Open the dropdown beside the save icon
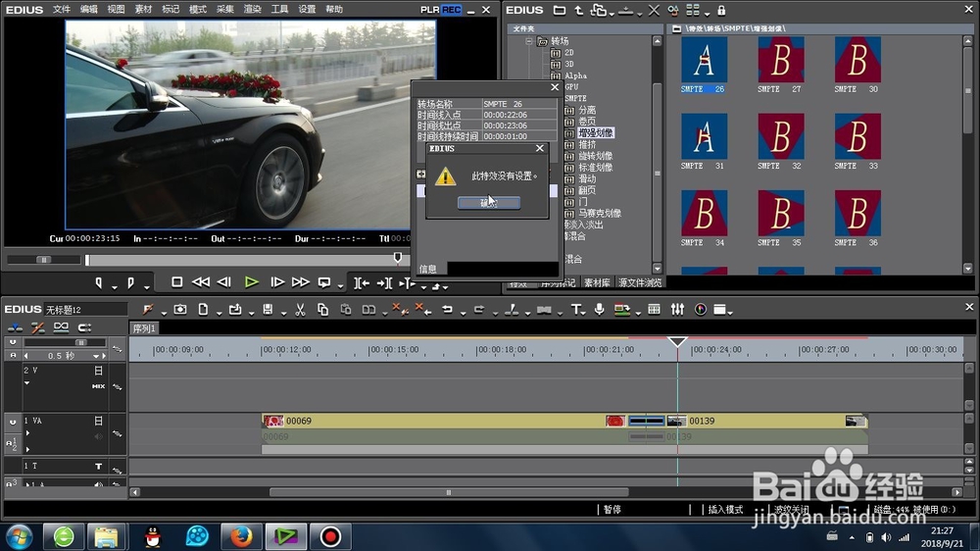Viewport: 980px width, 551px height. (283, 313)
